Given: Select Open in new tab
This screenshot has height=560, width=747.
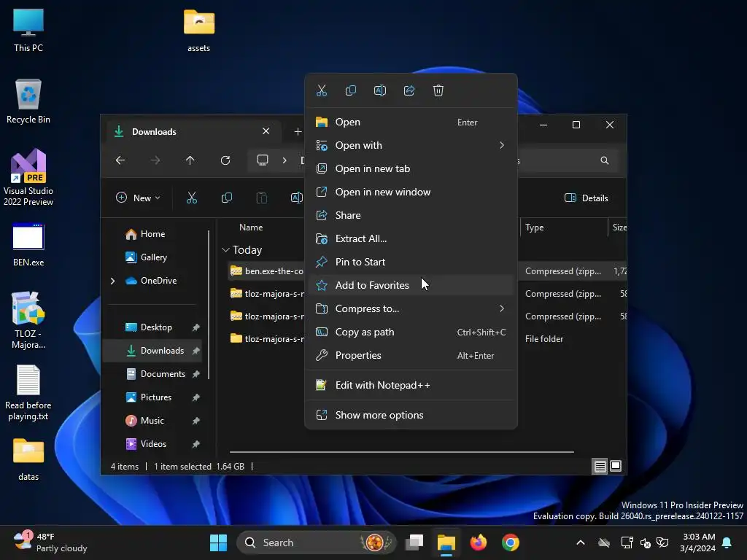Looking at the screenshot, I should click(411, 168).
